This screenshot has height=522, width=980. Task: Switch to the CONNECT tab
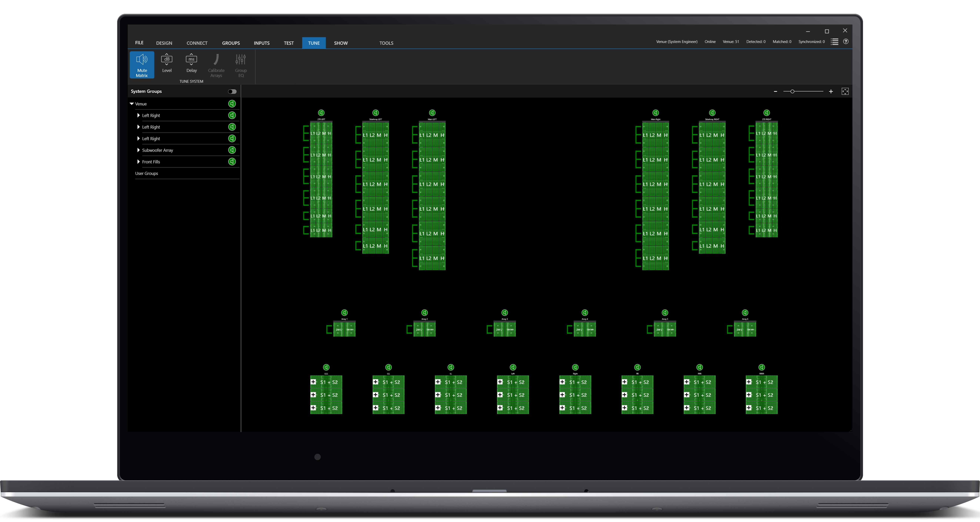[197, 43]
